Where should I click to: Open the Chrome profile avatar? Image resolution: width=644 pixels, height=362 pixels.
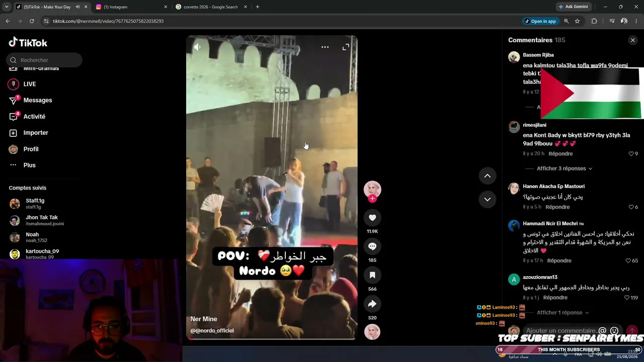624,21
